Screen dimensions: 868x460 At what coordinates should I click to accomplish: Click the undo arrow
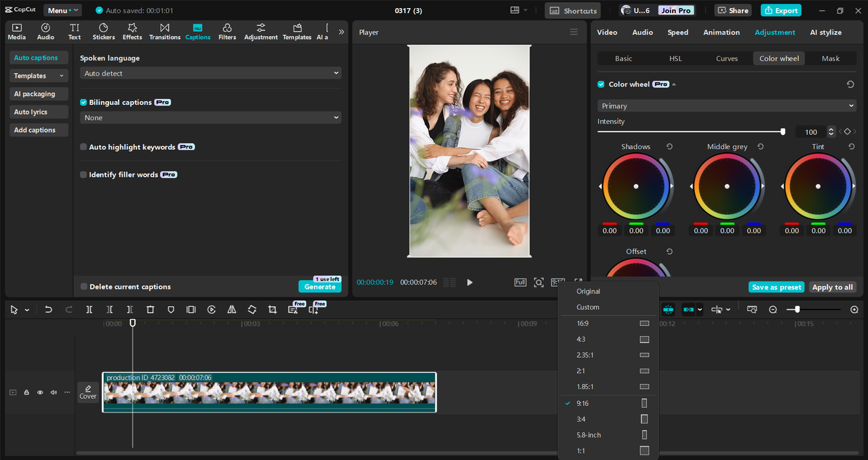[48, 310]
